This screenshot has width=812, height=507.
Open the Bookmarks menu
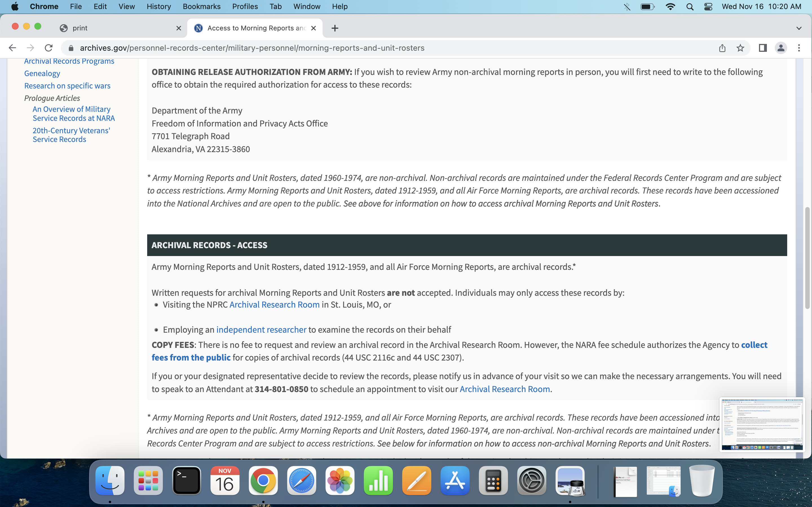[201, 7]
